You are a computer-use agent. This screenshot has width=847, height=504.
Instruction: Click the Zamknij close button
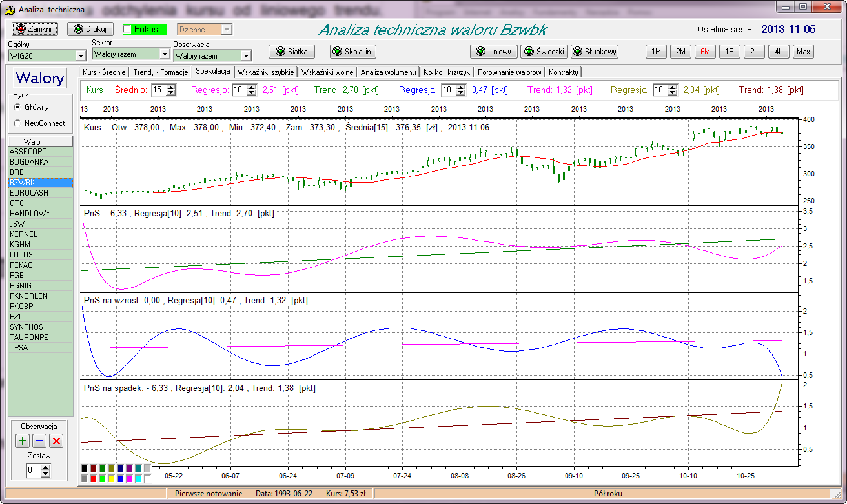(x=36, y=29)
